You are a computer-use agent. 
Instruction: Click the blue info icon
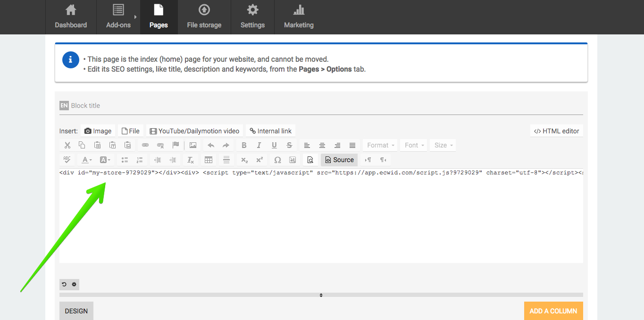point(70,60)
